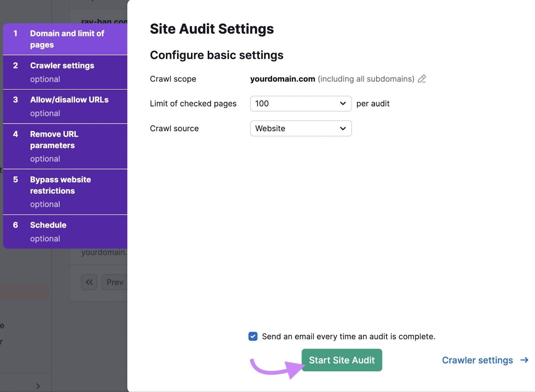Click the arrow icon next to Crawler settings

(524, 360)
